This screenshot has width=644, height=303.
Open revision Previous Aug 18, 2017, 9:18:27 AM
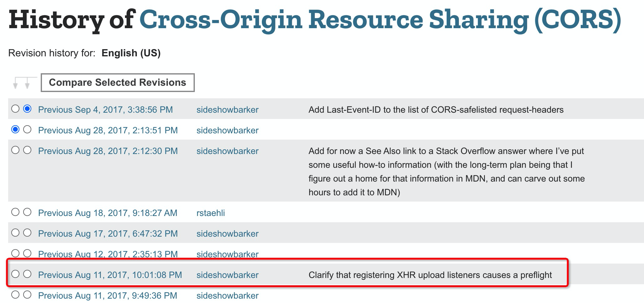pos(108,213)
